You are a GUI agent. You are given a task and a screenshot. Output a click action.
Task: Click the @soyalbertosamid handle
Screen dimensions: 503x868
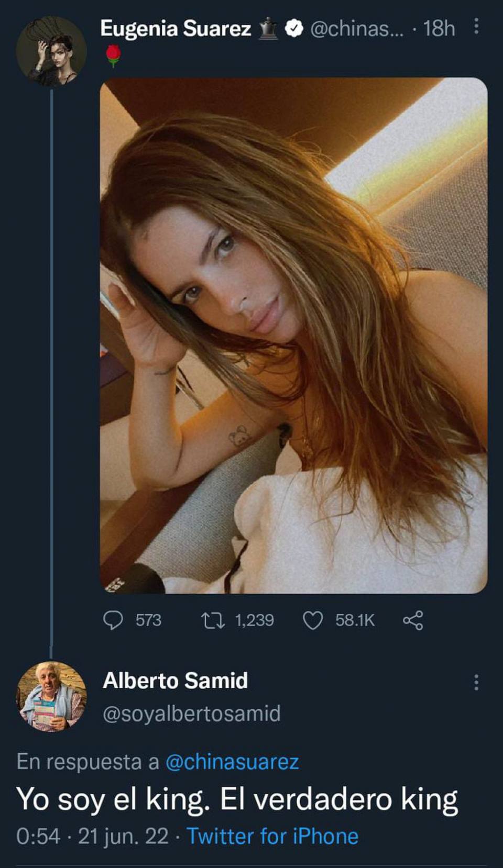pos(192,714)
